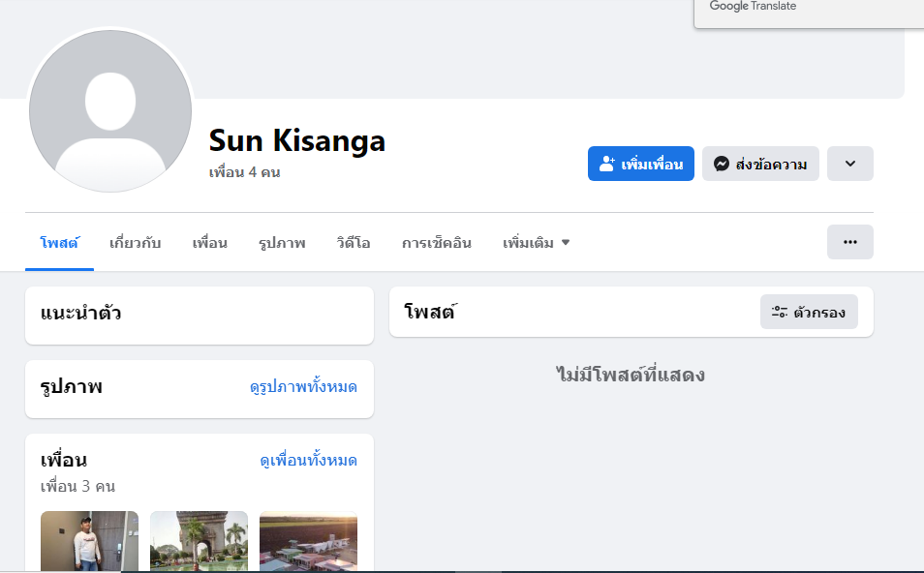Click the เพื่อน 3 คน text
Screen dimensions: 924x573
[77, 487]
